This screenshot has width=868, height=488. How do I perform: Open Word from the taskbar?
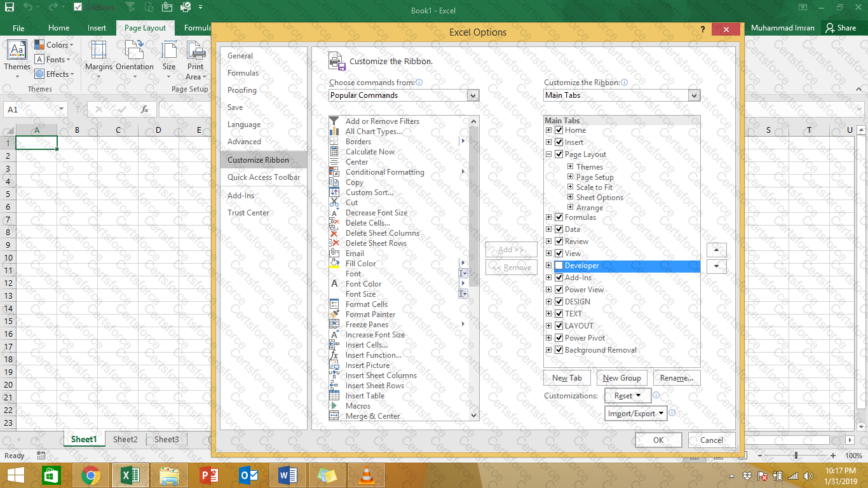(287, 475)
